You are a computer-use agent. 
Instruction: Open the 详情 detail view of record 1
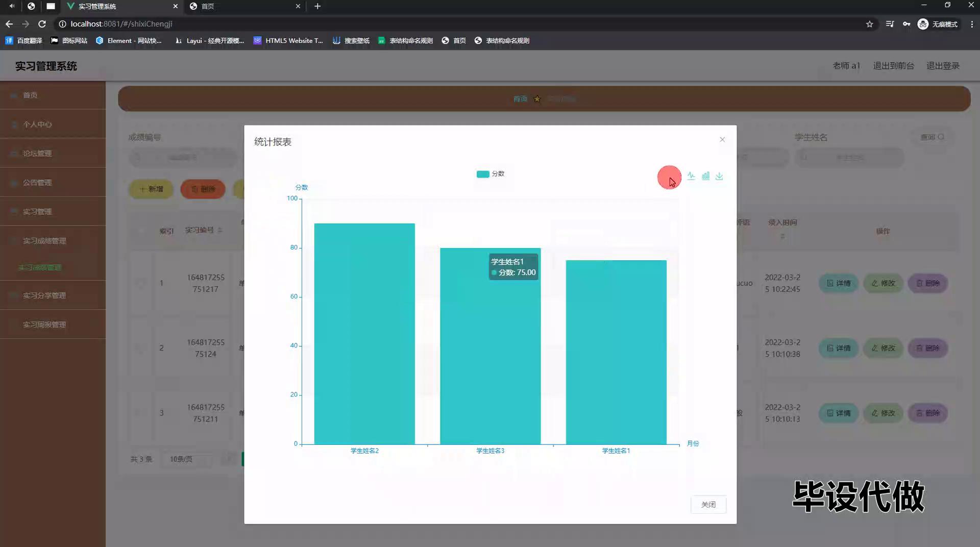[x=838, y=283]
